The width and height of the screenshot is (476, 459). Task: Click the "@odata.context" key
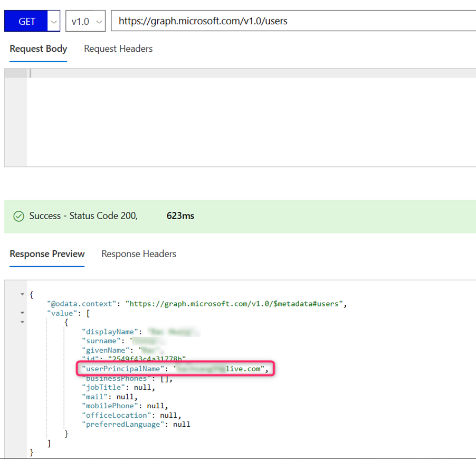(x=82, y=304)
